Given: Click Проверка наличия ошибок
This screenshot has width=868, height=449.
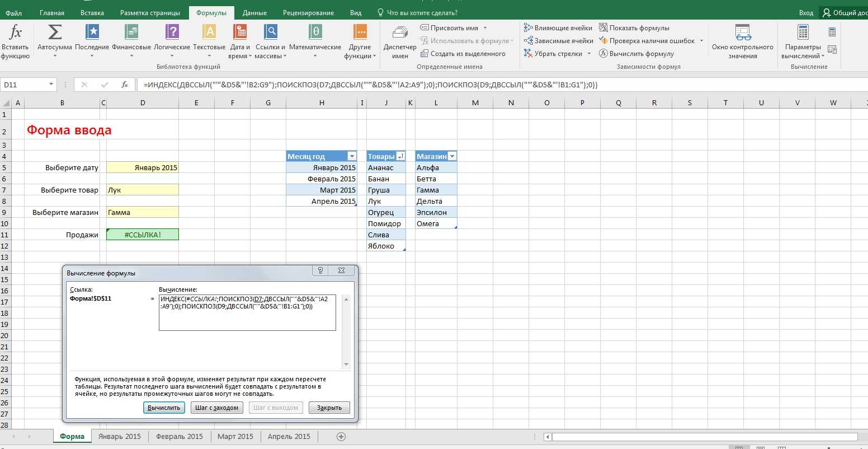Looking at the screenshot, I should point(647,41).
